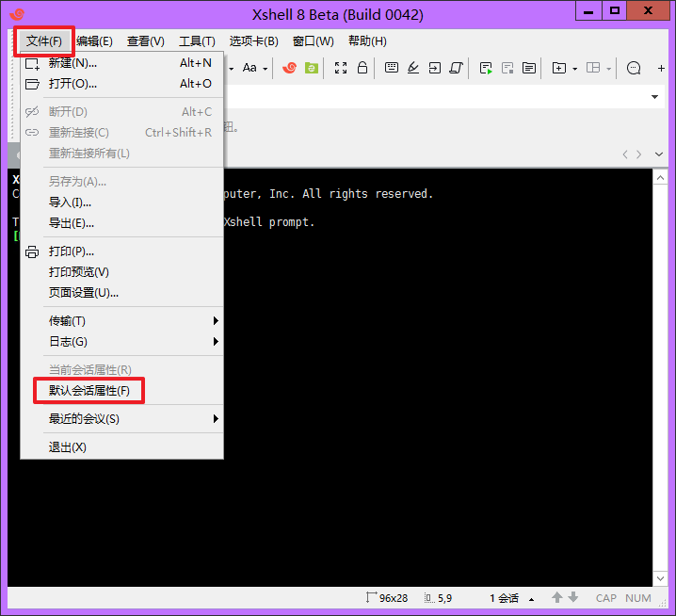Click the highlight pen toolbar icon
The width and height of the screenshot is (676, 616).
[413, 68]
